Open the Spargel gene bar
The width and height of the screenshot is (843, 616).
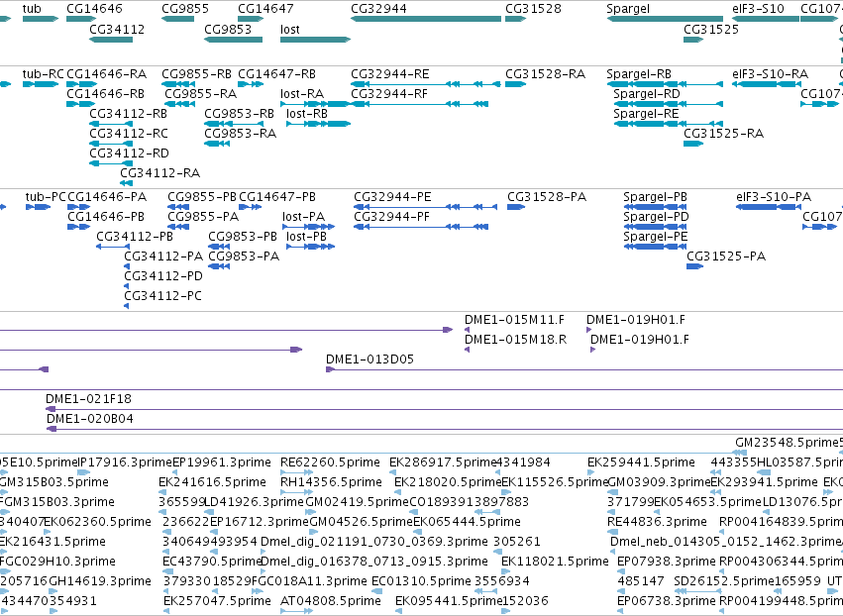(x=665, y=19)
